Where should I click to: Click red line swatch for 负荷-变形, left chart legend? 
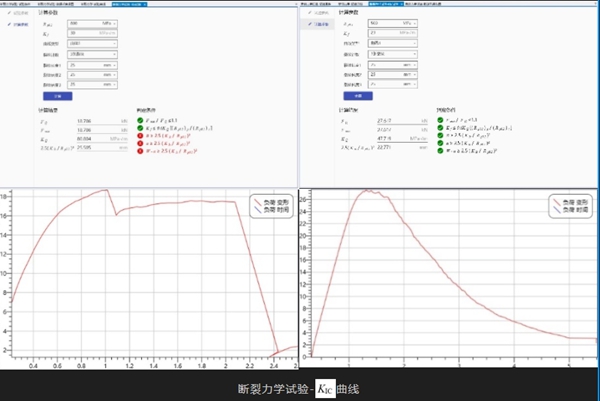coord(258,202)
